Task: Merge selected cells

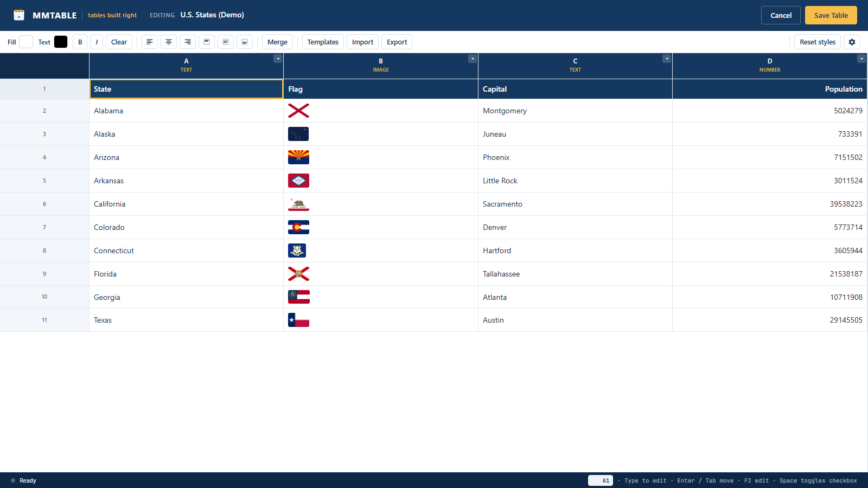Action: pos(277,42)
